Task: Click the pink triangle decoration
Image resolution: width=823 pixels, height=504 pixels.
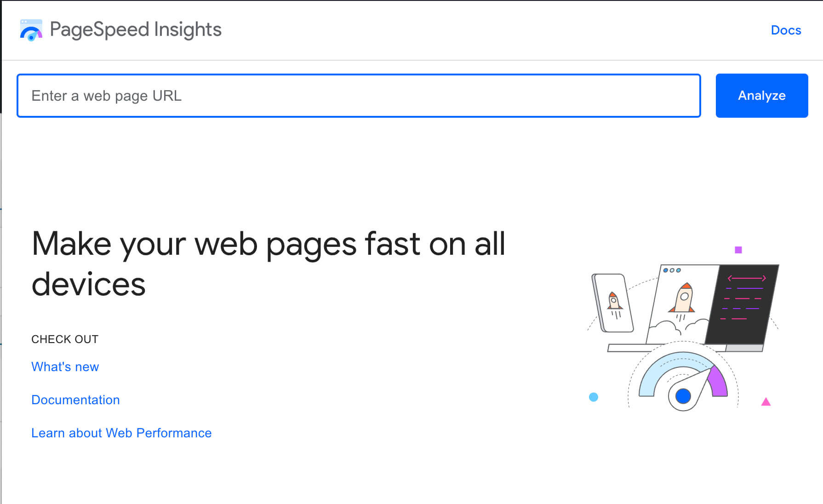Action: point(766,402)
